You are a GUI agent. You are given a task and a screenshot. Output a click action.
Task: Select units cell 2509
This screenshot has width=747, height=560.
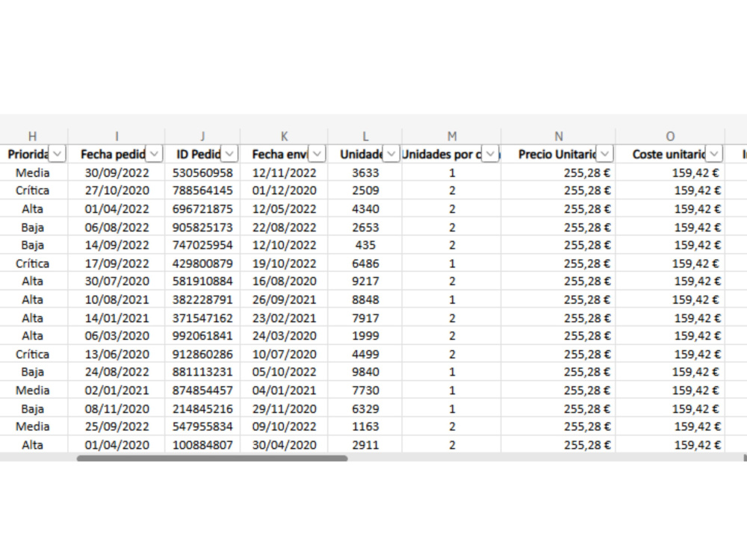pos(365,190)
